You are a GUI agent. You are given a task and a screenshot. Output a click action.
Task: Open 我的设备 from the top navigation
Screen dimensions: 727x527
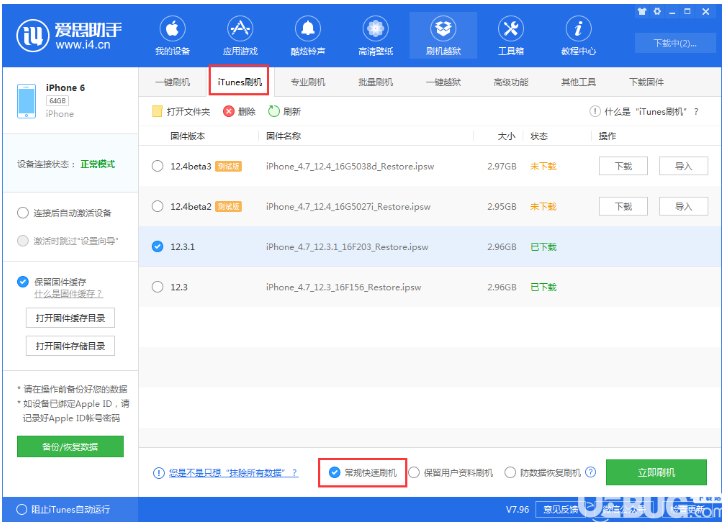[172, 36]
